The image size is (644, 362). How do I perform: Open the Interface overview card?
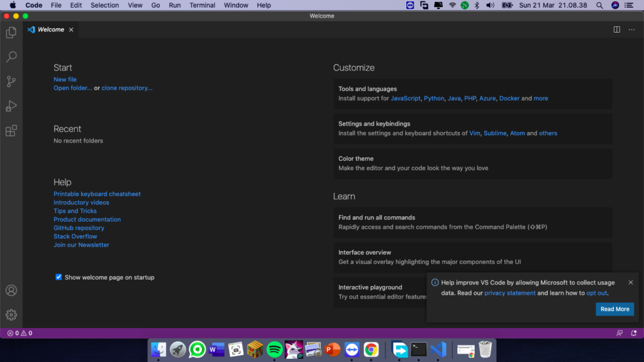[473, 257]
